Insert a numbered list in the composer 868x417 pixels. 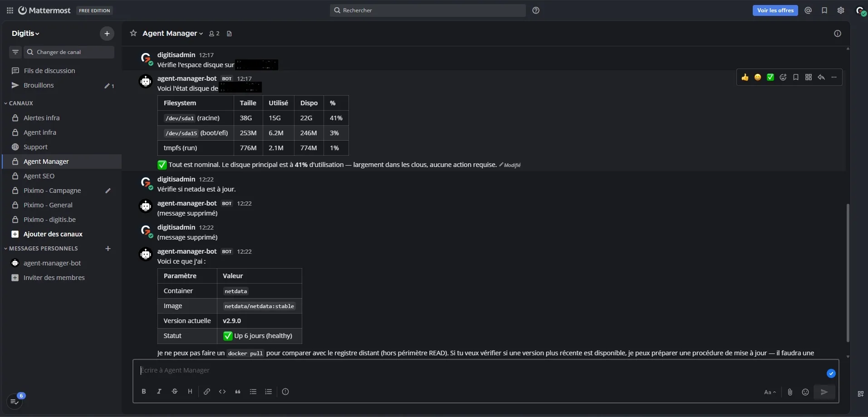point(268,392)
